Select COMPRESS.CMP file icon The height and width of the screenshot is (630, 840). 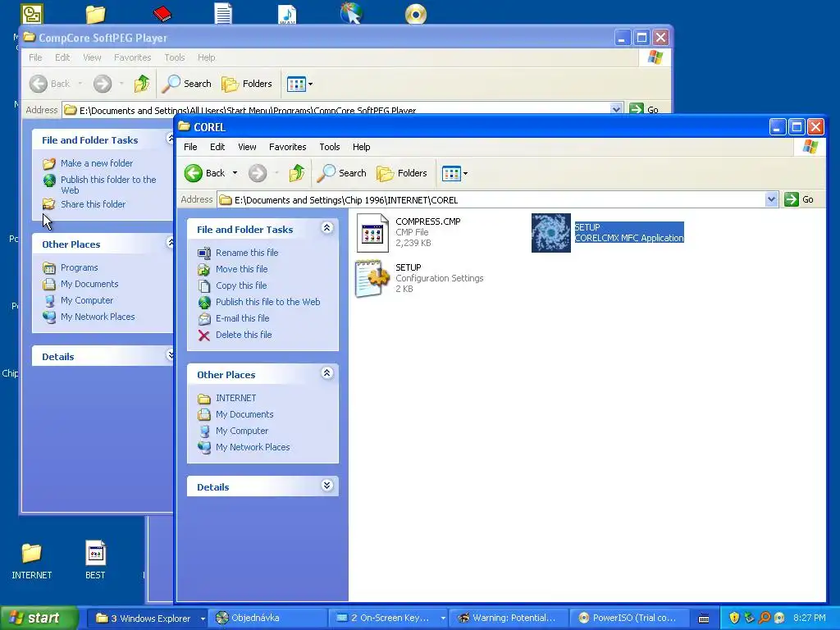[372, 232]
